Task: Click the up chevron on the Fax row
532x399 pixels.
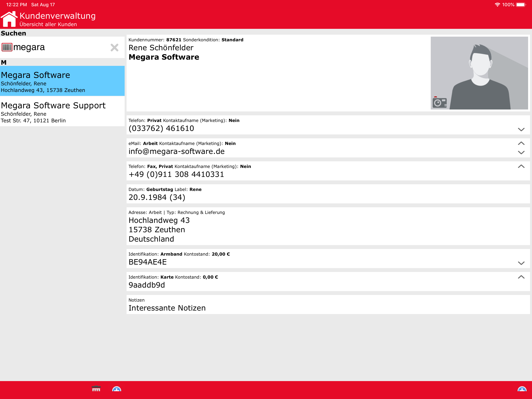Action: pyautogui.click(x=521, y=166)
